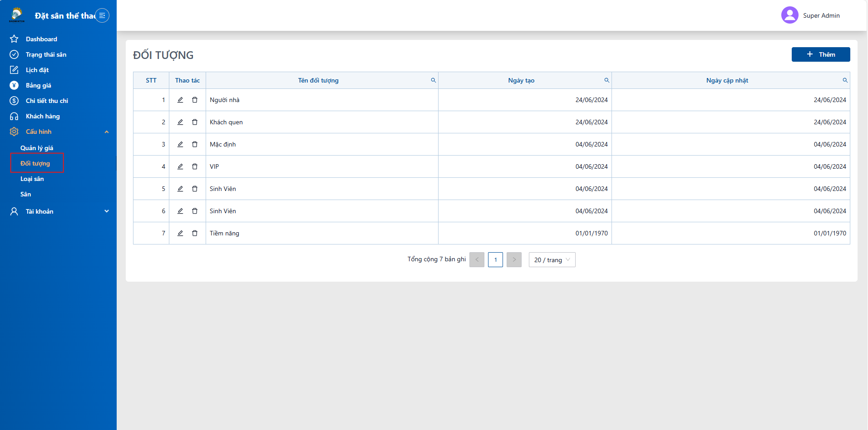Open search filter on Ngày cập nhật column
Viewport: 868px width, 430px height.
845,80
